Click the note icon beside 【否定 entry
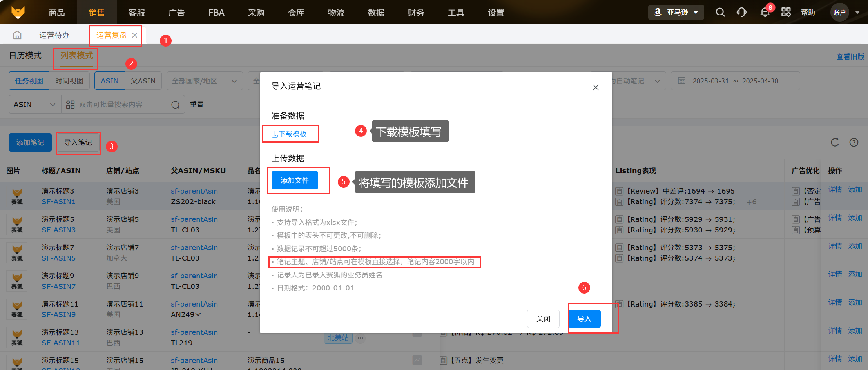Viewport: 868px width, 370px height. point(796,191)
